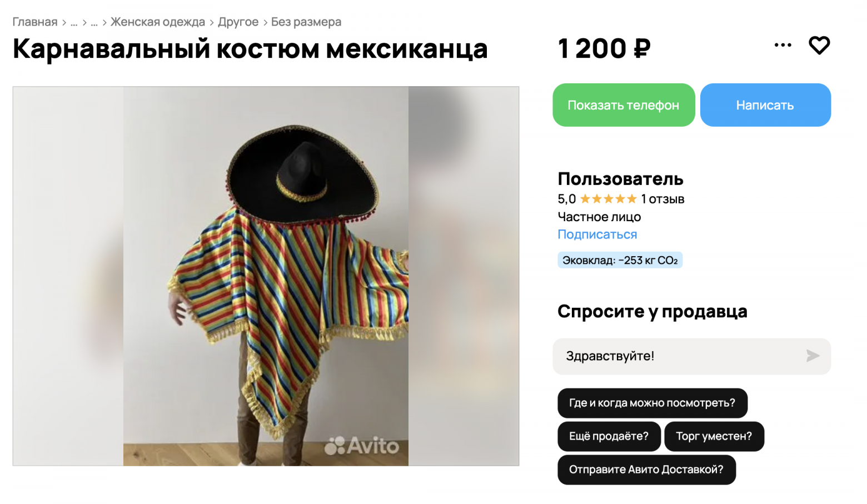867x504 pixels.
Task: Choose 'Торг уместен?' quick question
Action: (714, 436)
